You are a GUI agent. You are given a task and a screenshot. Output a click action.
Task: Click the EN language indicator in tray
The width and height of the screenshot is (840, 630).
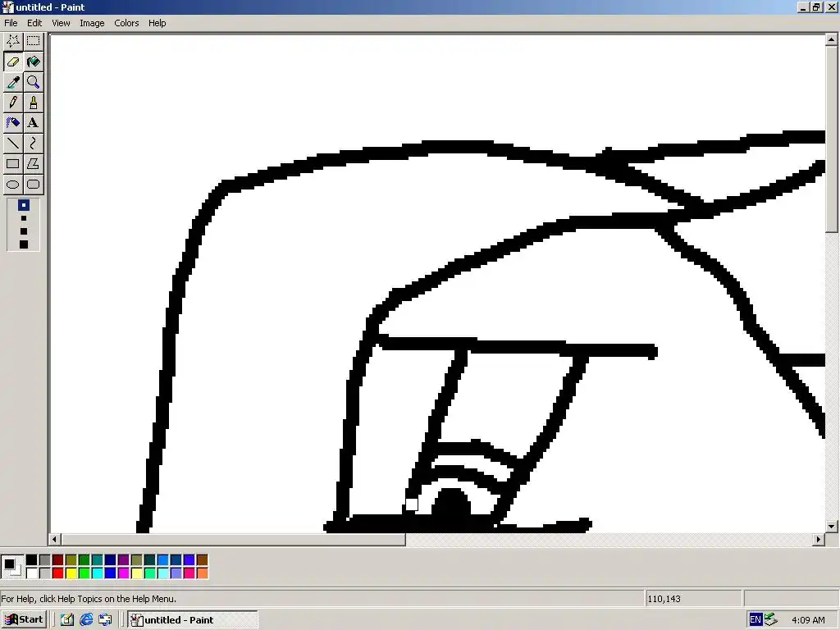756,620
